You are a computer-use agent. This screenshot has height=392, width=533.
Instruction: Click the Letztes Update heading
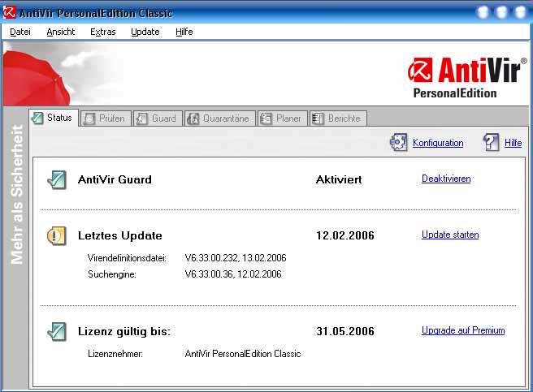coord(120,235)
